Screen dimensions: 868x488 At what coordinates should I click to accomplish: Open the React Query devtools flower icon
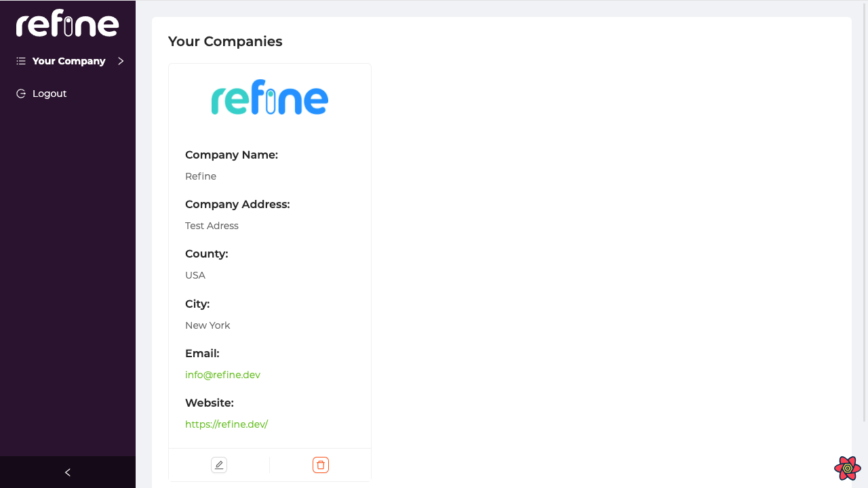tap(848, 468)
